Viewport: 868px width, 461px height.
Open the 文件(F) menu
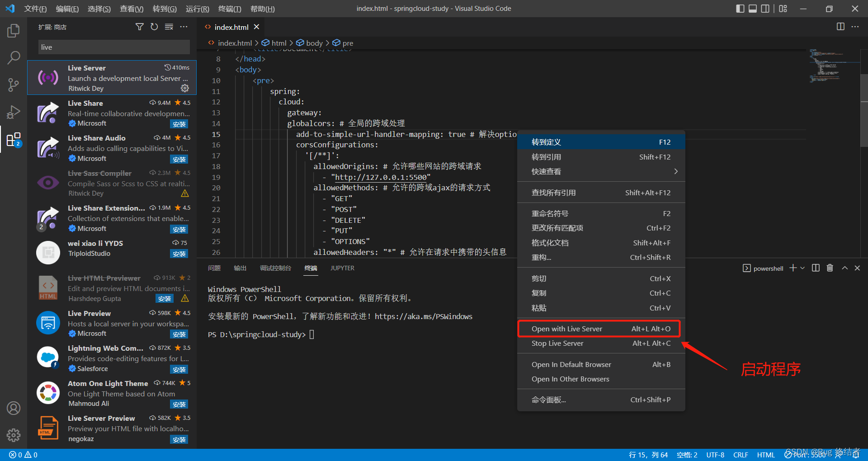pos(35,9)
